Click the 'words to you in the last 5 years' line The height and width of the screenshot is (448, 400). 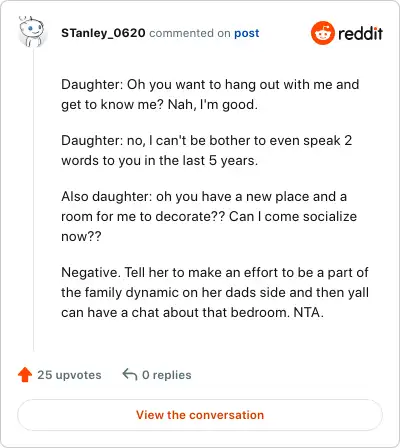(159, 161)
